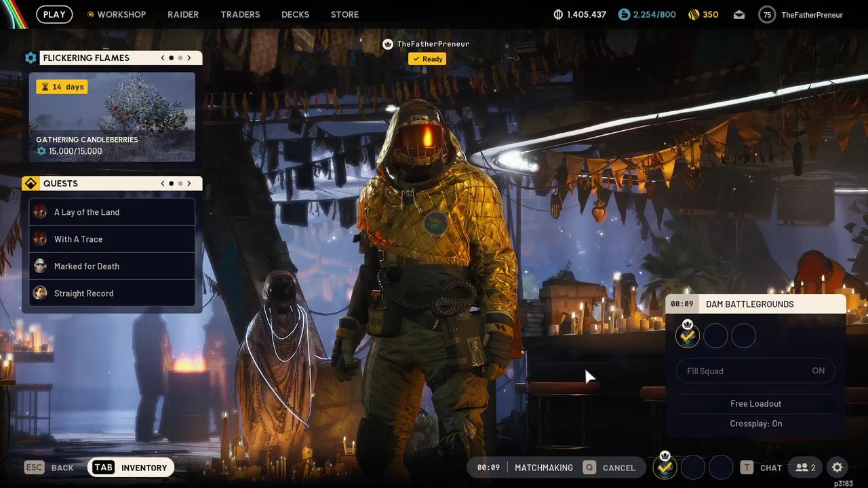
Task: Open the friends list showing 2
Action: click(806, 468)
